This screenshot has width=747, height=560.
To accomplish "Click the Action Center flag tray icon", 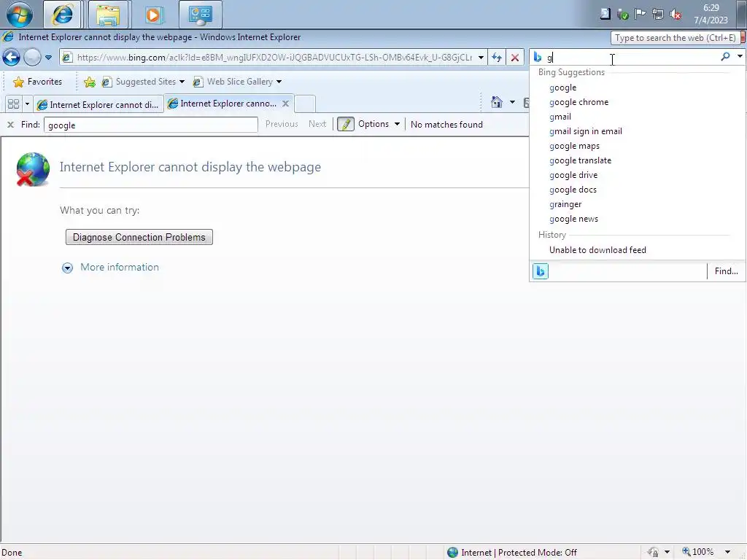I will pos(640,14).
